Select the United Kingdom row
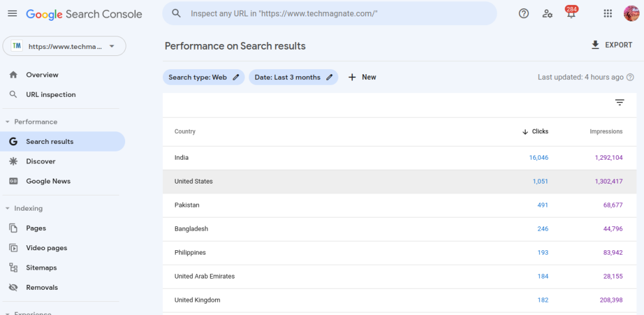644x315 pixels. click(399, 300)
